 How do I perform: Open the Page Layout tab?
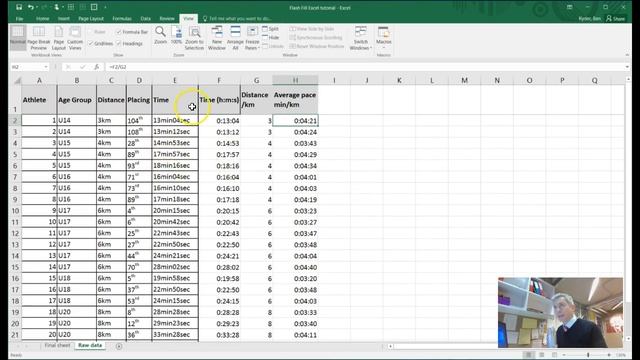point(91,19)
